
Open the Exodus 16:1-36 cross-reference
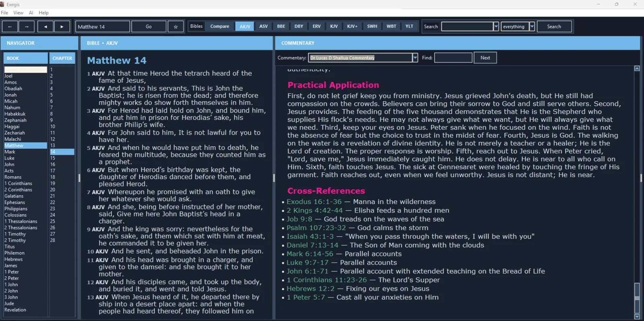(314, 202)
